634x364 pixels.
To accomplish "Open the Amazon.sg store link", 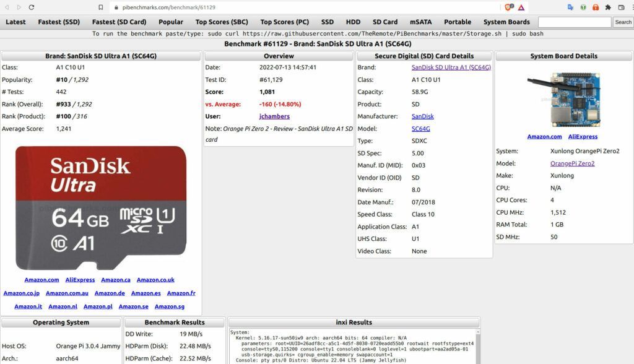I will tap(170, 306).
